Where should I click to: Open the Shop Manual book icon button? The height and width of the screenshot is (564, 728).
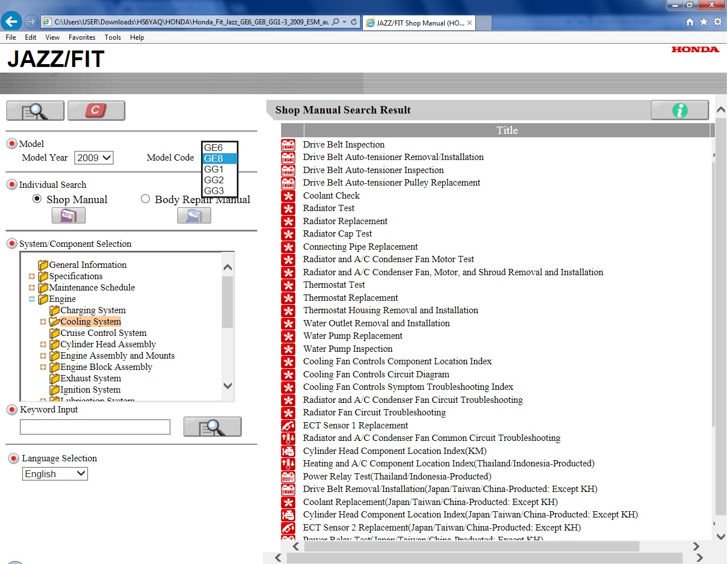[x=69, y=216]
